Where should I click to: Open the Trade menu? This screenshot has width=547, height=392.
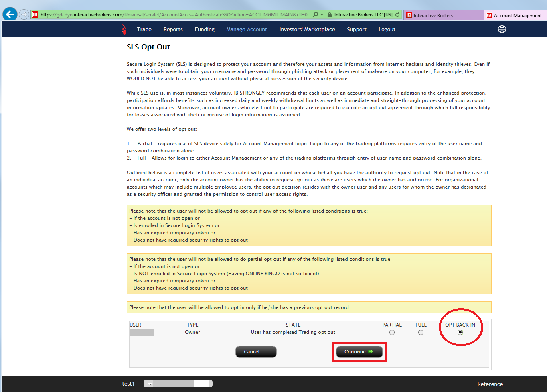click(144, 29)
